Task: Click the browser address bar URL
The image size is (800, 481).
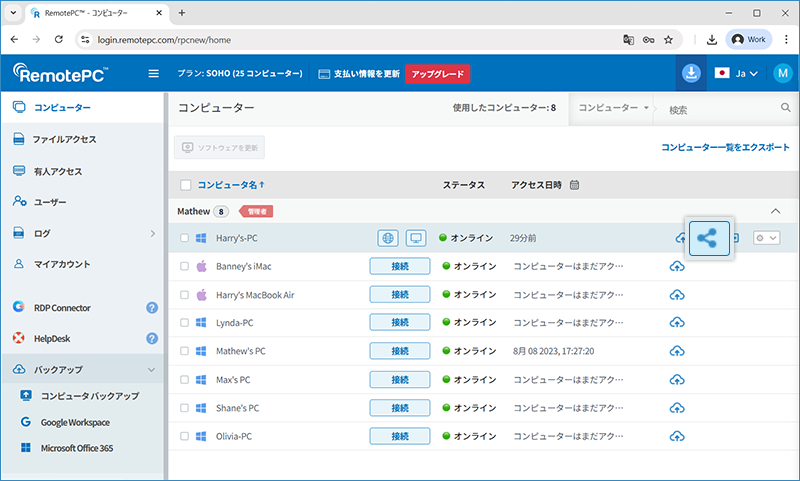Action: (164, 39)
